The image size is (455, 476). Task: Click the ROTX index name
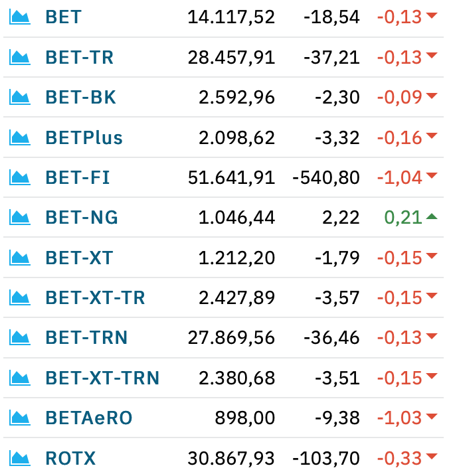click(x=70, y=458)
